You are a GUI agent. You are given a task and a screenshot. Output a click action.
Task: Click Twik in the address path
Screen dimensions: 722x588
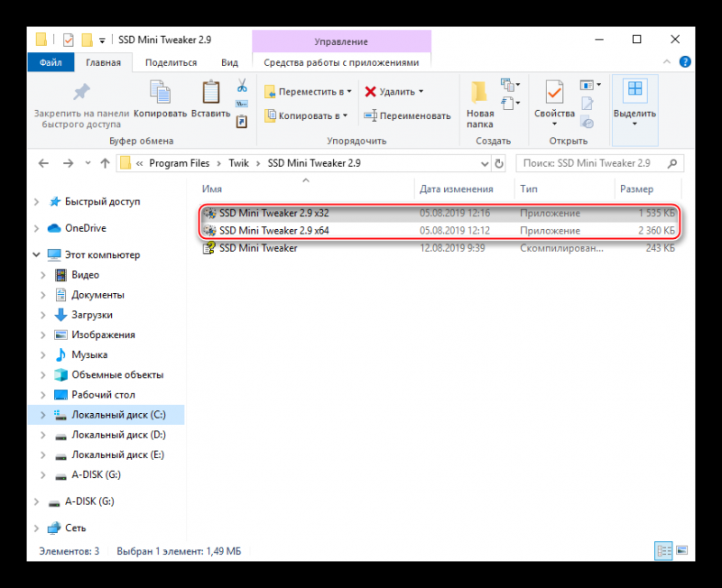[x=238, y=163]
